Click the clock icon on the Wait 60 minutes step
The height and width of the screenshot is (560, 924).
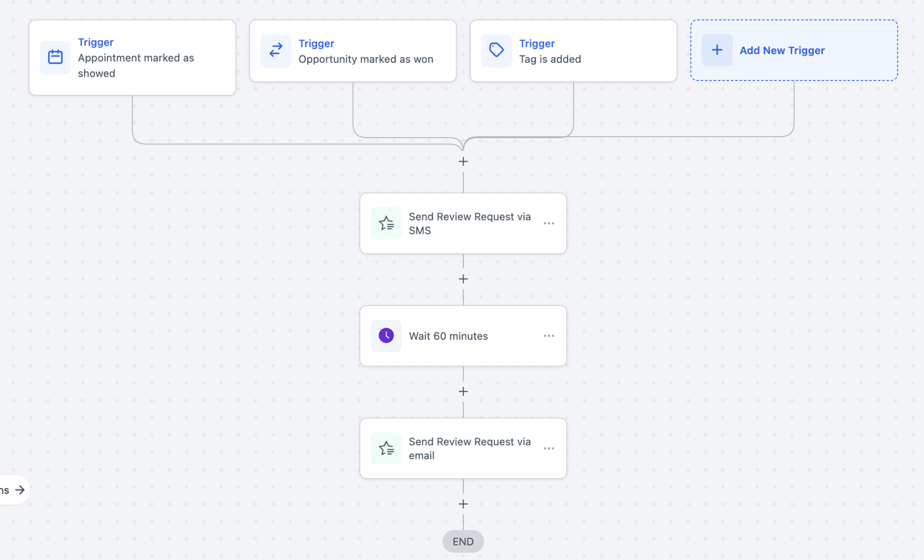tap(386, 335)
